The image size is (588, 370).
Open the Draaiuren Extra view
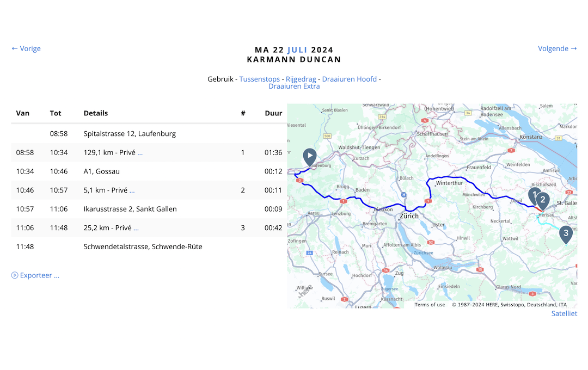pyautogui.click(x=294, y=86)
